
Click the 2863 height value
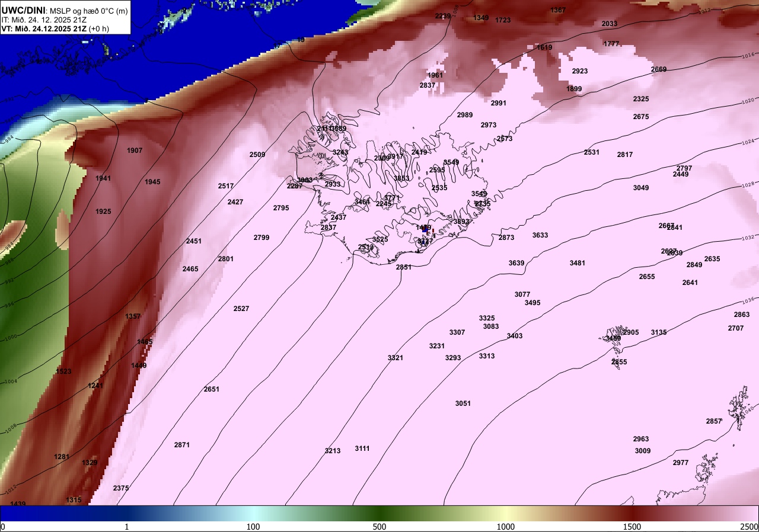pos(742,315)
